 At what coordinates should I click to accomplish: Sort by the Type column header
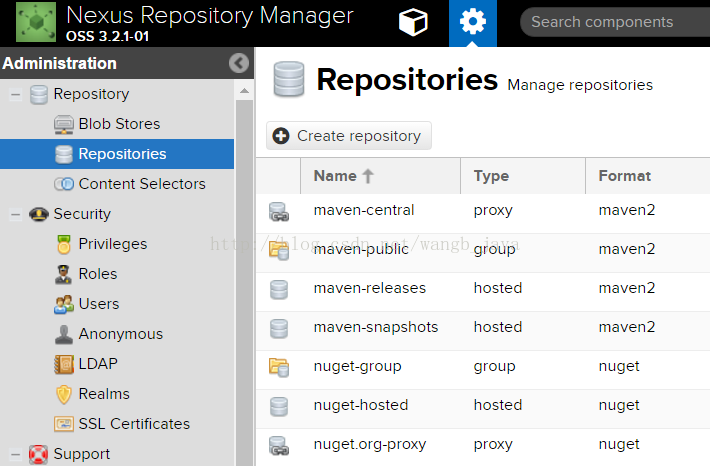[x=523, y=176]
